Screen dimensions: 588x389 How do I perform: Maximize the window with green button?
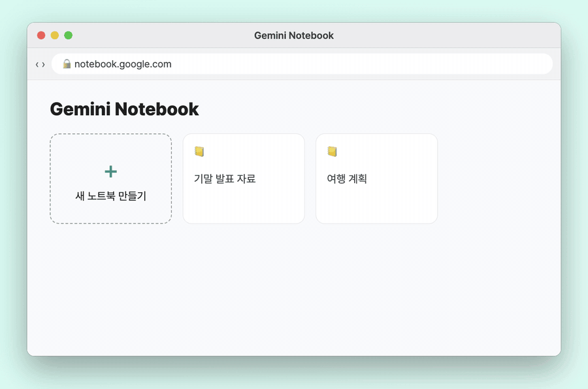pyautogui.click(x=68, y=35)
